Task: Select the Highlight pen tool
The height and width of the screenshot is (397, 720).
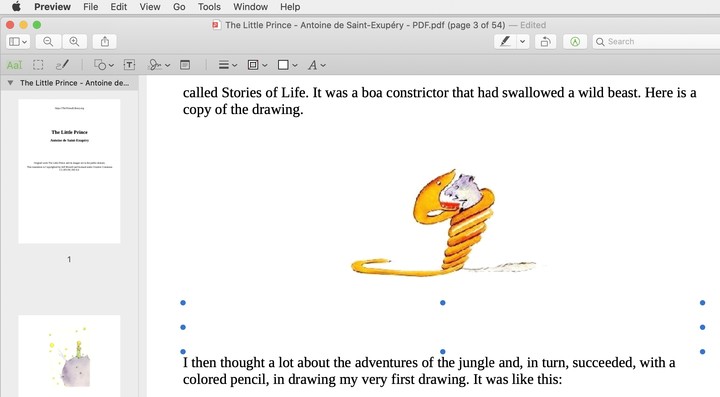Action: click(x=505, y=42)
